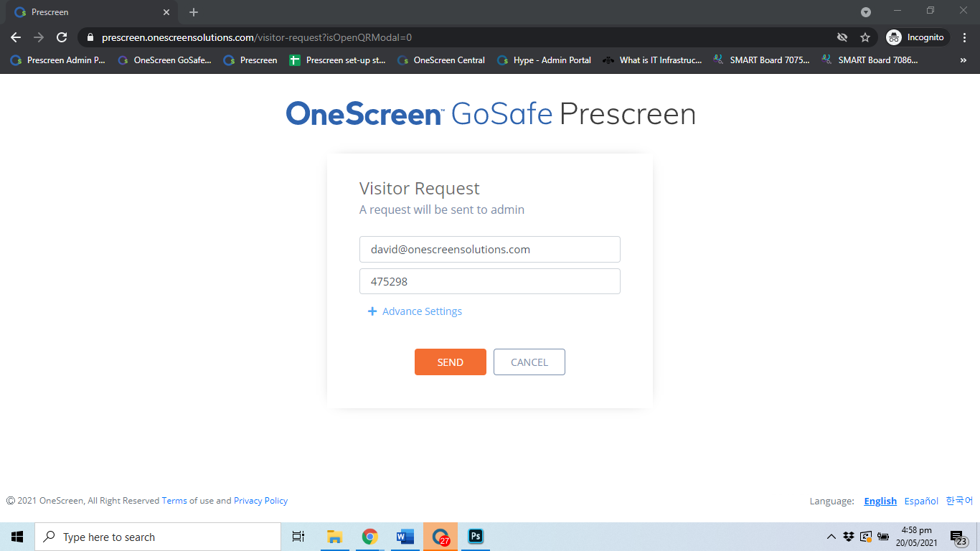This screenshot has width=980, height=551.
Task: Open Microsoft Word from taskbar
Action: point(405,537)
